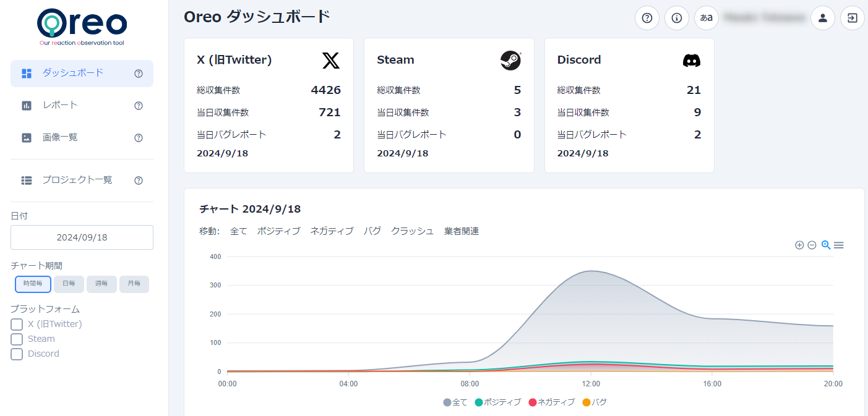Viewport: 868px width, 416px height.
Task: Click the Discord icon on the Discord card
Action: (691, 61)
